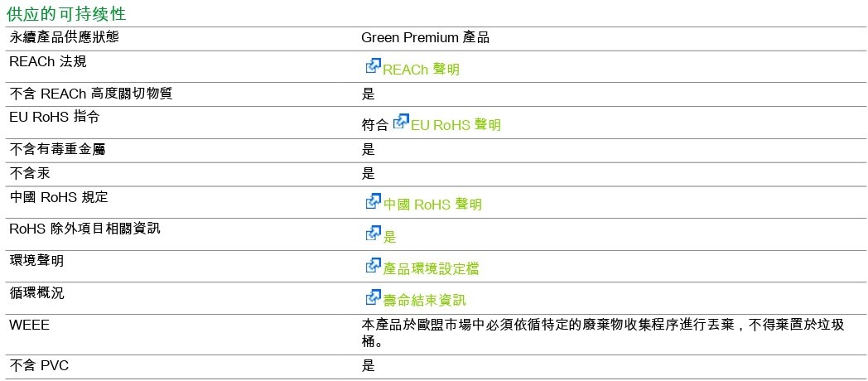Click the external link icon beside REACh 聲明
Screen dimensions: 868x381
point(373,66)
